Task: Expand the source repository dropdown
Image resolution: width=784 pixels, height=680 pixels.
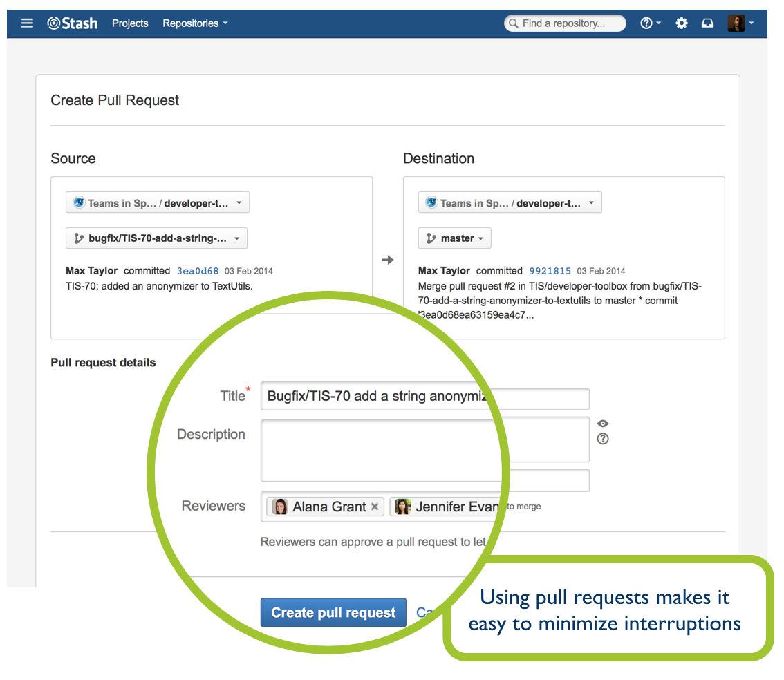Action: click(x=158, y=203)
